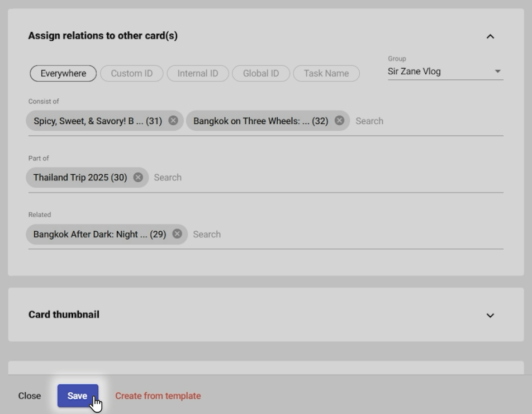Viewport: 532px width, 414px height.
Task: Click the Bangkok After Dark (29) chip
Action: pos(99,234)
